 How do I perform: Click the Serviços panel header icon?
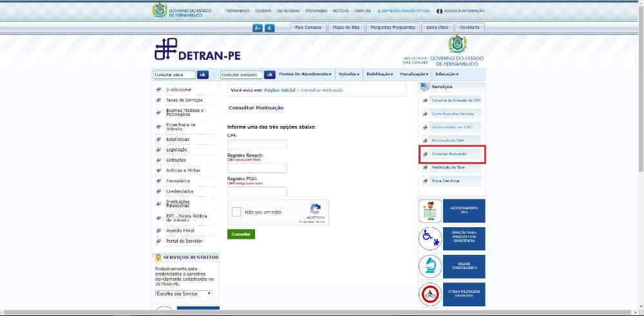[424, 87]
